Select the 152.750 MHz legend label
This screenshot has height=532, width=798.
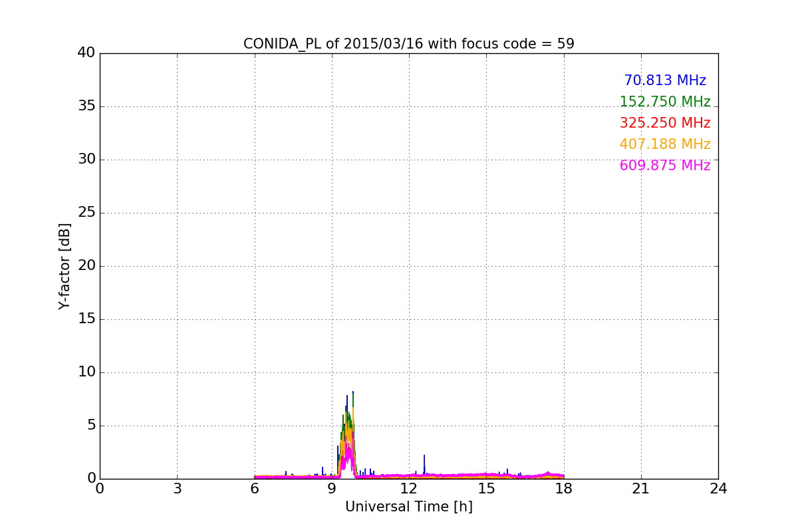pos(665,102)
